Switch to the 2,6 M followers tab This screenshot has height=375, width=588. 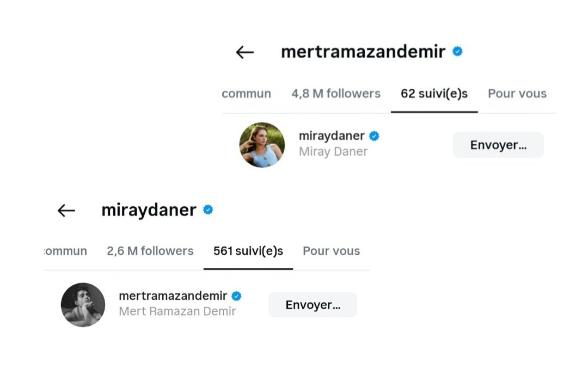[150, 251]
